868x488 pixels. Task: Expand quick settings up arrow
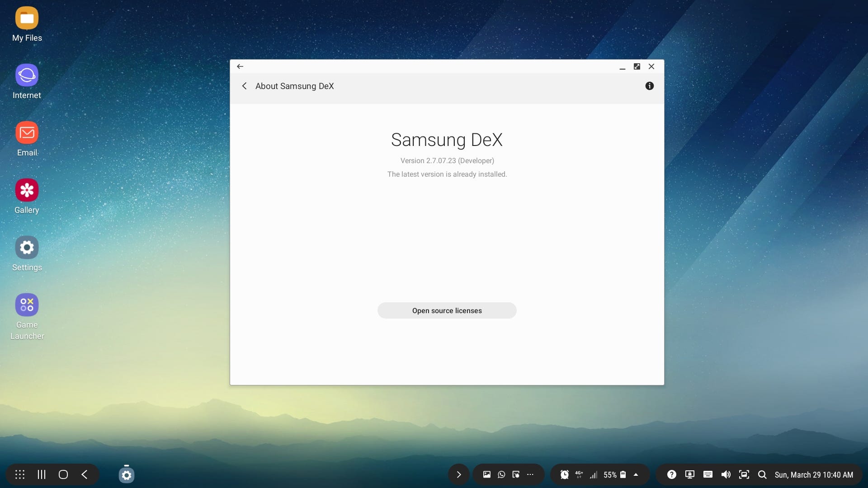click(636, 474)
